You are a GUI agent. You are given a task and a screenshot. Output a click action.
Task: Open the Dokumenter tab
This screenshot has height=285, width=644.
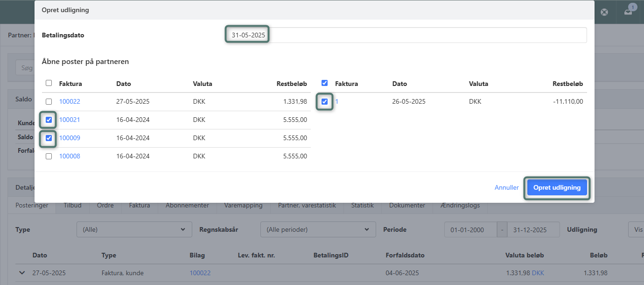[407, 205]
